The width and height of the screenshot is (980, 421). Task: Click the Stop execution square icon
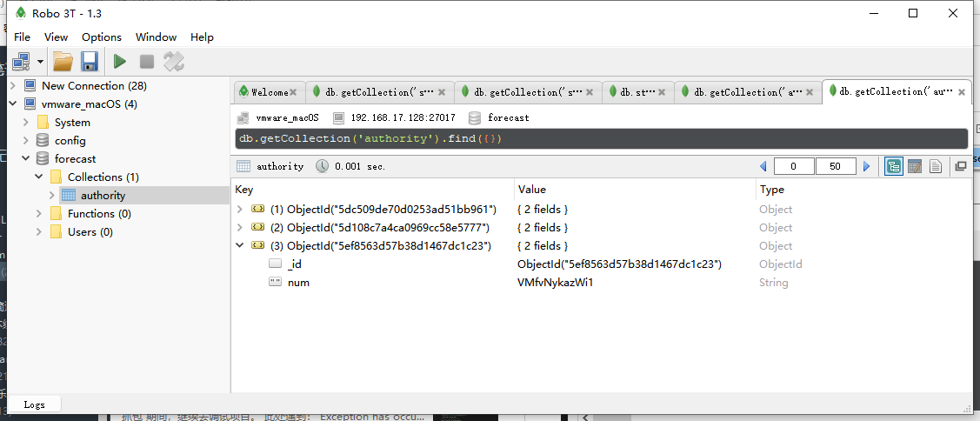[147, 61]
